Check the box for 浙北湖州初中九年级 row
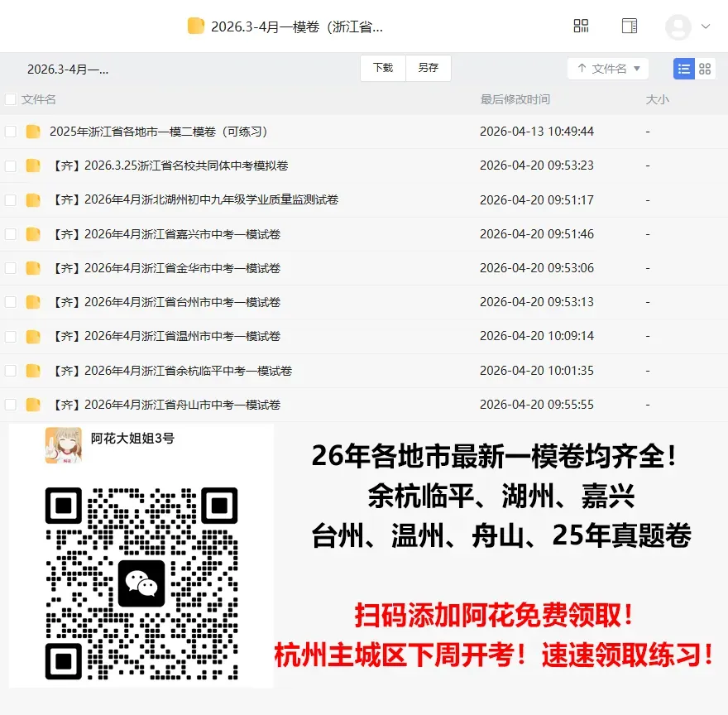The height and width of the screenshot is (715, 728). (10, 199)
